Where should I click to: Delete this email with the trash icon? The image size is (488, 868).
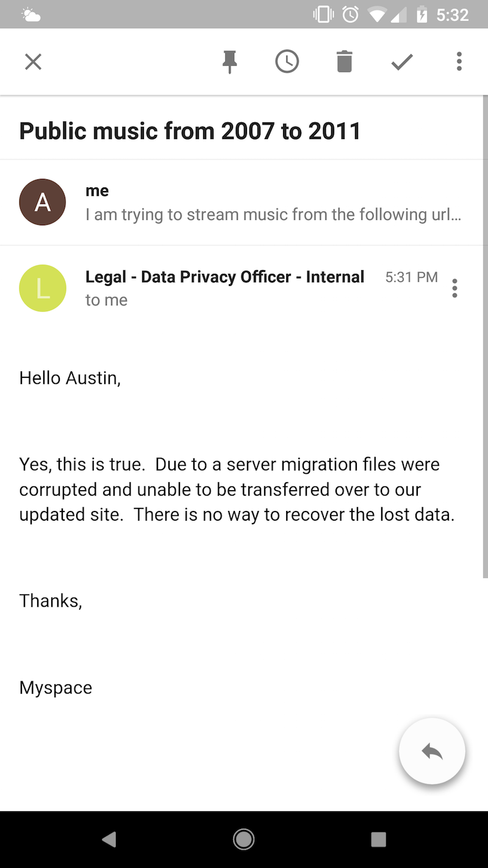click(345, 62)
